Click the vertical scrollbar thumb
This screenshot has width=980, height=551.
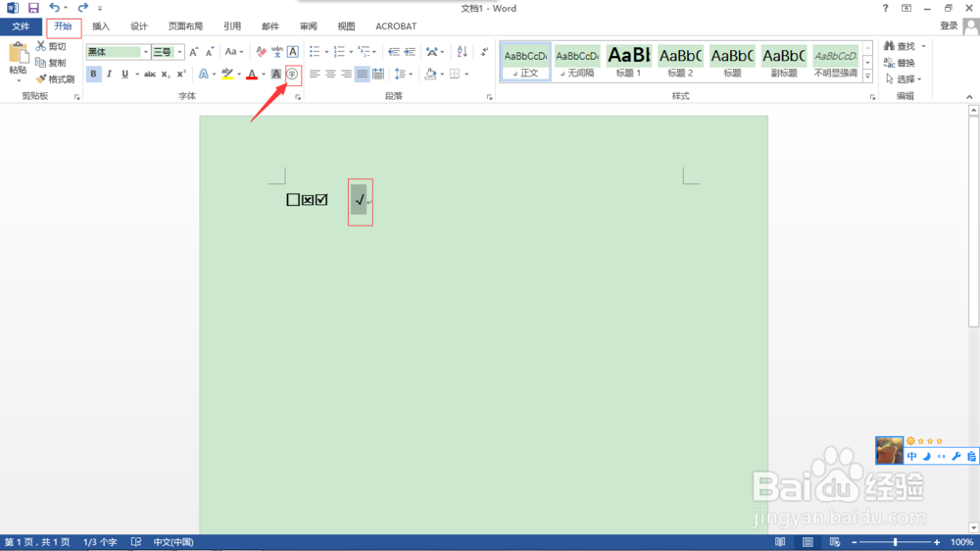point(973,221)
